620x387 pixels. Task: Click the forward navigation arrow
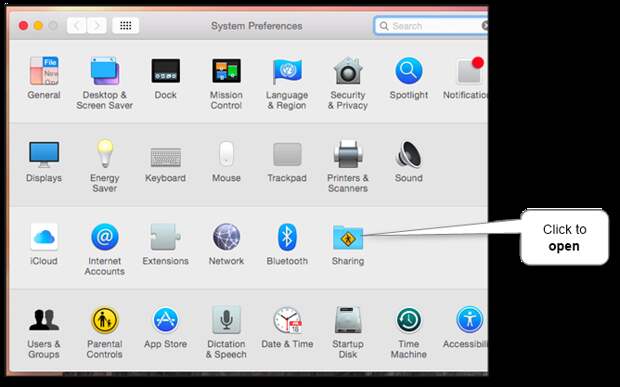97,26
